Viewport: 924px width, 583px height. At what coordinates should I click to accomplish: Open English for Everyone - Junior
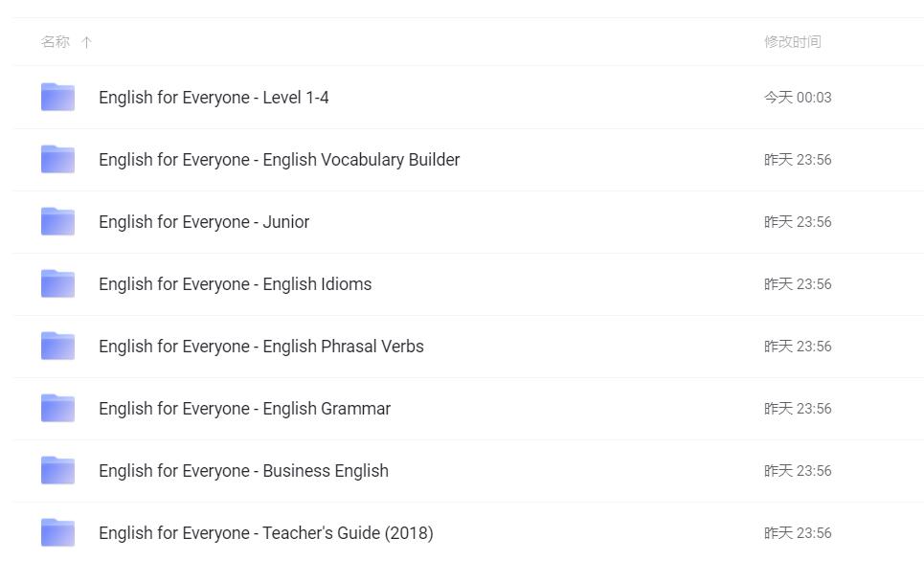pos(204,222)
